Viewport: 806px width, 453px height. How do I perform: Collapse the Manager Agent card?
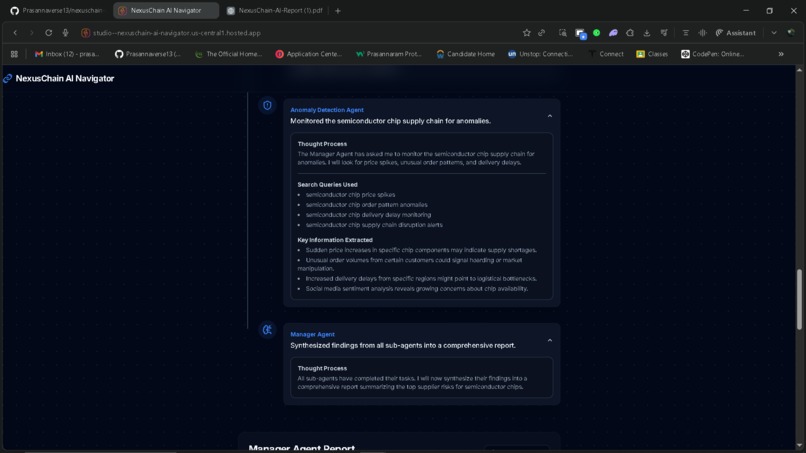549,340
